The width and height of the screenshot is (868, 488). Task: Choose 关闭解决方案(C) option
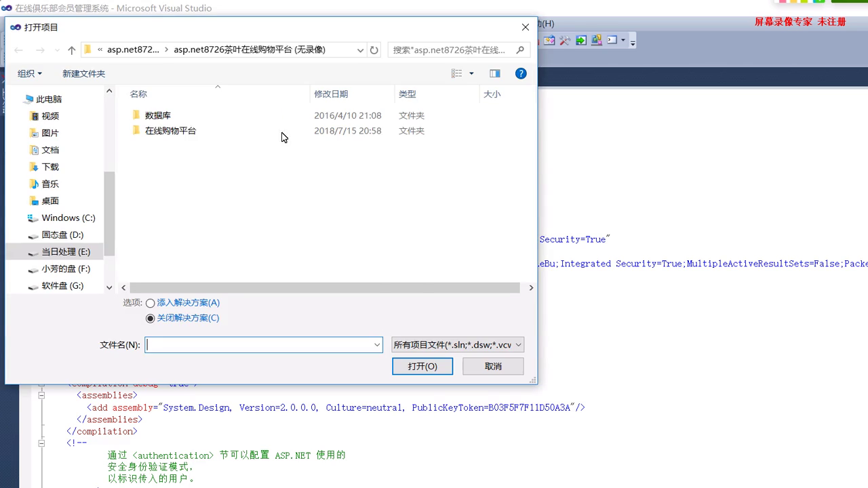coord(182,318)
